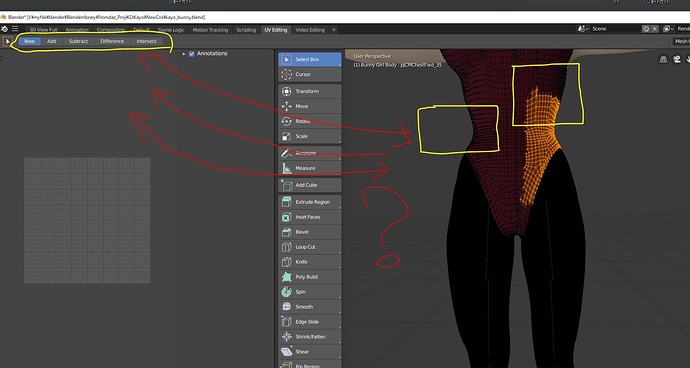This screenshot has height=368, width=690.
Task: Choose the Extrude Region tool
Action: (309, 202)
